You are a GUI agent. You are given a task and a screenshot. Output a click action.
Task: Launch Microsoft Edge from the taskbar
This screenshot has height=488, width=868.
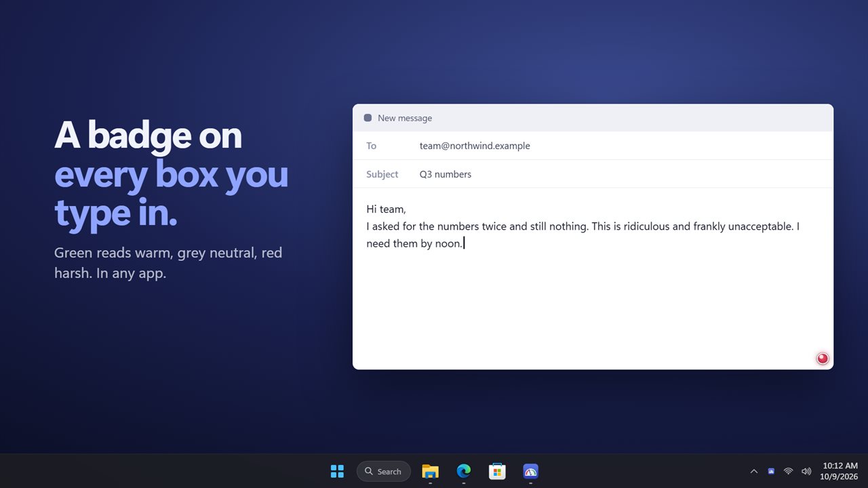pyautogui.click(x=464, y=471)
